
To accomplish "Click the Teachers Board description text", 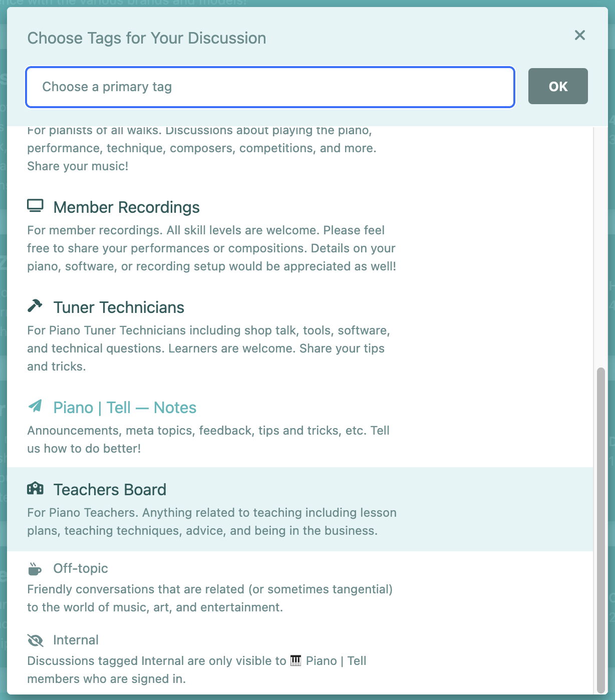I will click(211, 522).
